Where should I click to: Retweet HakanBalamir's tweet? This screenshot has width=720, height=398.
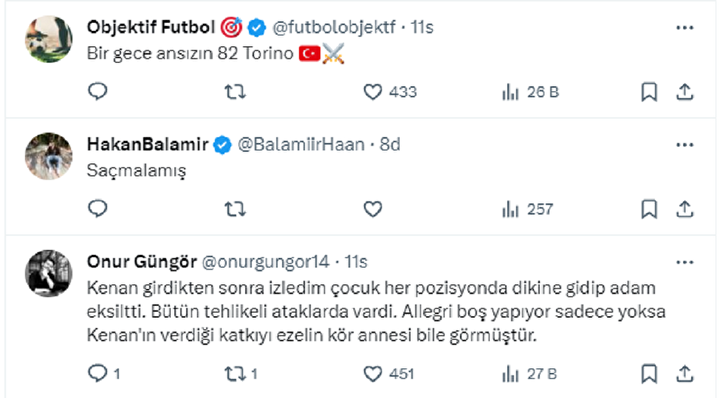point(235,209)
